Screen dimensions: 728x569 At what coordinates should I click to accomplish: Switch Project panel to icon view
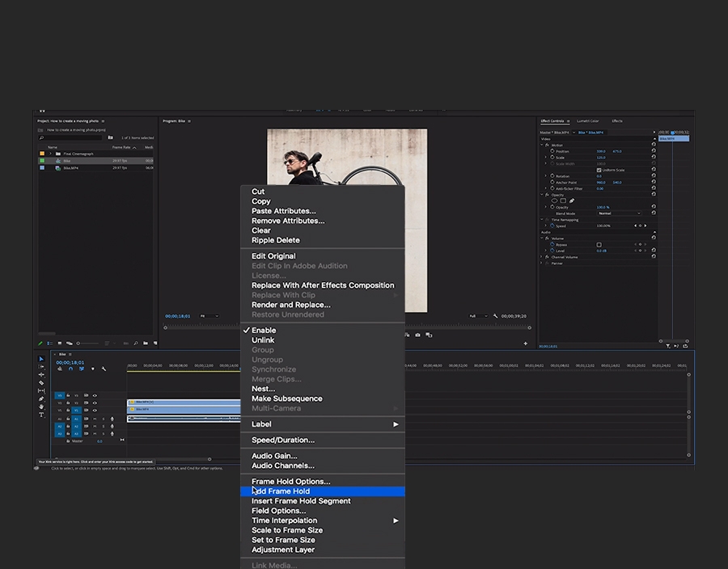pos(59,344)
